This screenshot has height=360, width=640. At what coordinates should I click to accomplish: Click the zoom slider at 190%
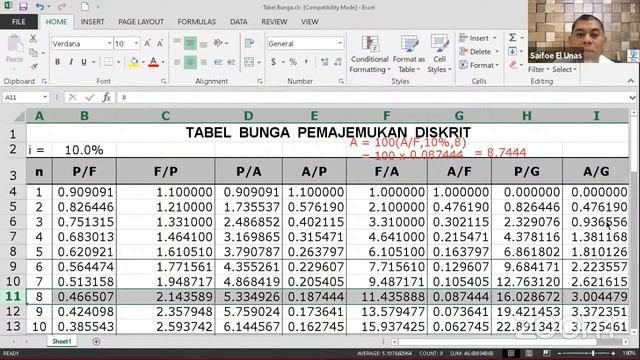point(593,353)
